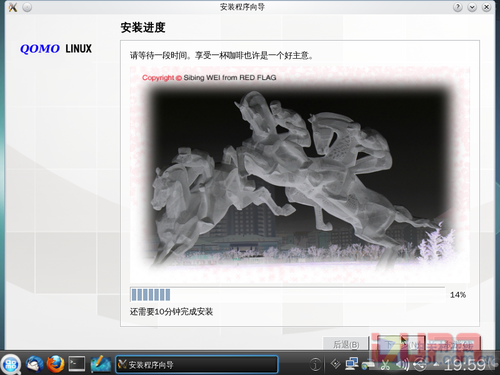This screenshot has width=500, height=375.
Task: Minimize the installer wizard window
Action: pos(472,7)
